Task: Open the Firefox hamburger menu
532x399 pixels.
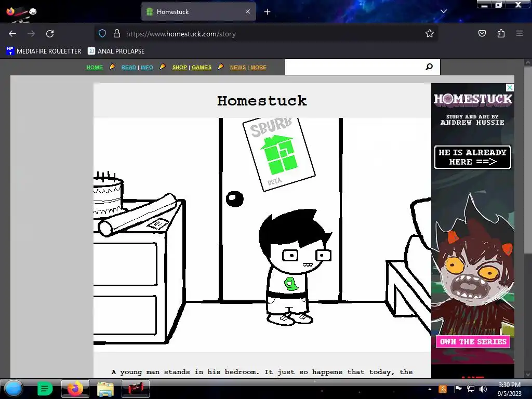Action: (x=520, y=34)
